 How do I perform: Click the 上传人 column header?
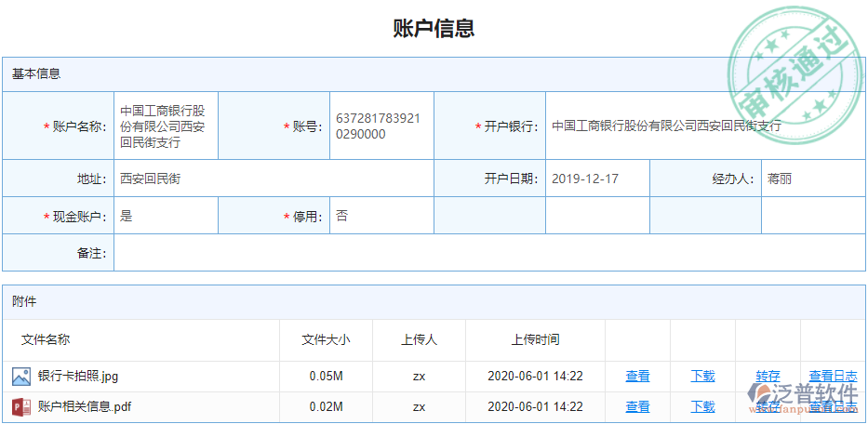[419, 340]
